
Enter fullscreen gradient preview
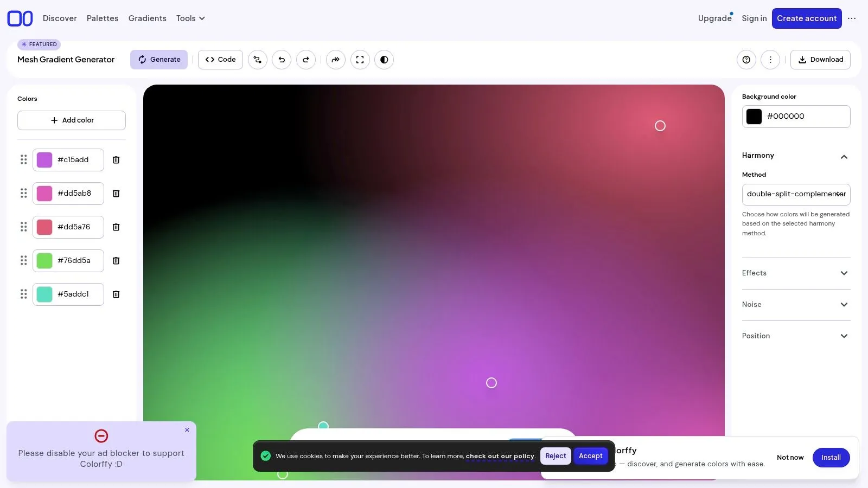[x=360, y=60]
